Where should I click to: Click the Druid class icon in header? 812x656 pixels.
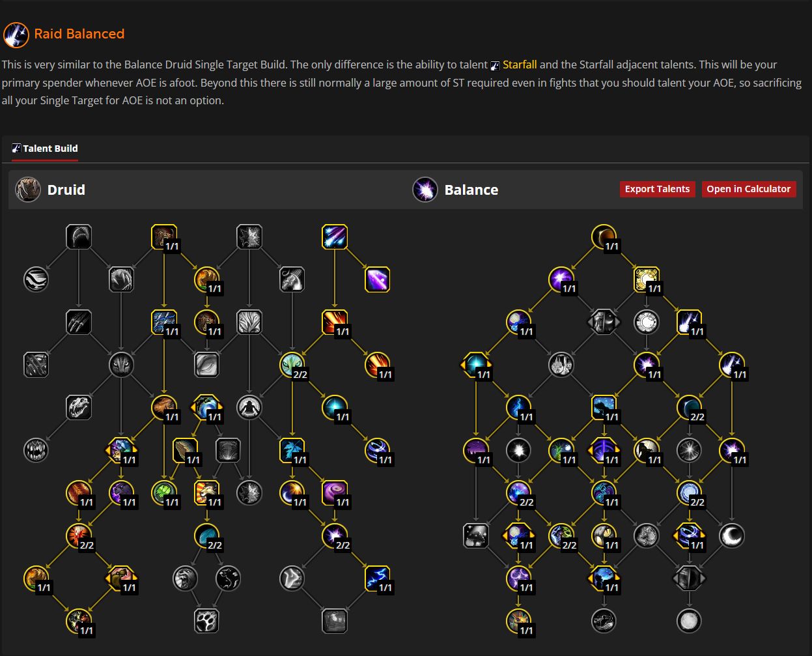click(x=28, y=190)
